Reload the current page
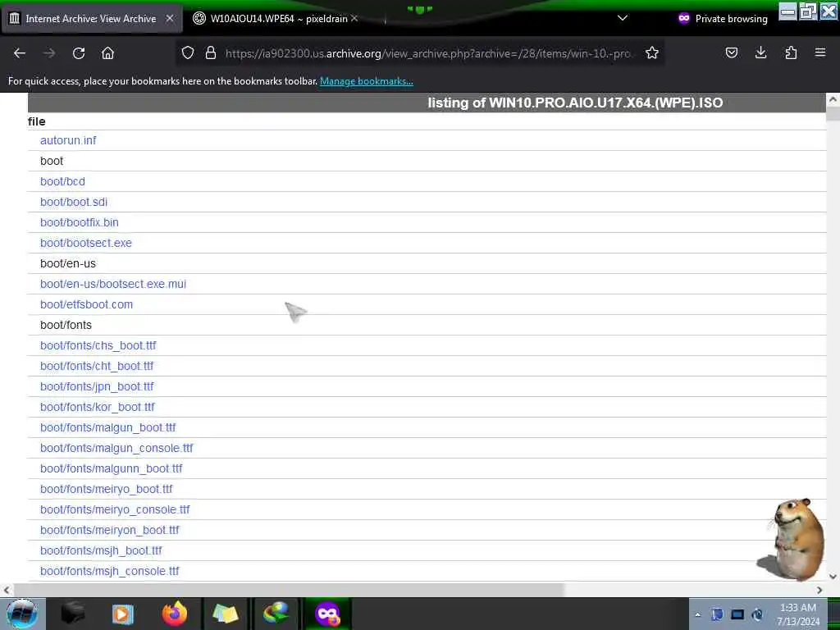Viewport: 840px width, 630px height. coord(79,53)
